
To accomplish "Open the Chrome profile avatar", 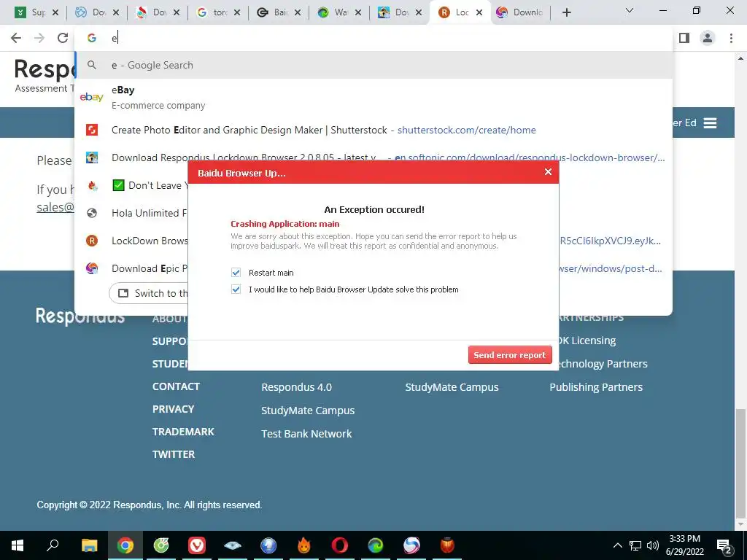I will (x=708, y=38).
